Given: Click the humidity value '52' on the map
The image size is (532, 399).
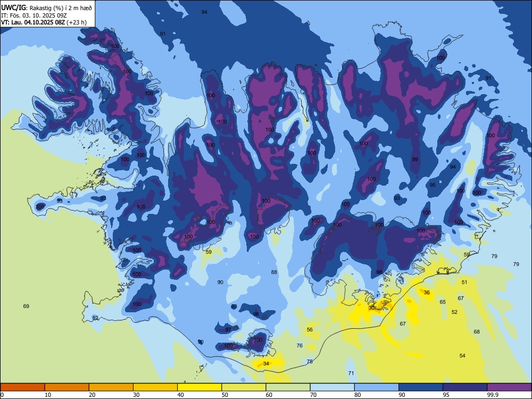Looking at the screenshot, I should (455, 312).
